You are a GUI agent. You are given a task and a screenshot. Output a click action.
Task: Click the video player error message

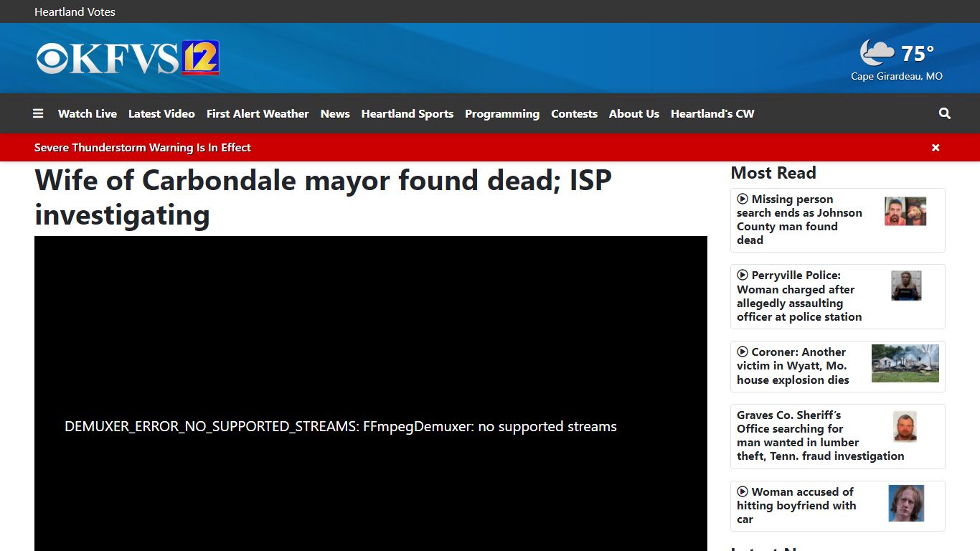341,426
